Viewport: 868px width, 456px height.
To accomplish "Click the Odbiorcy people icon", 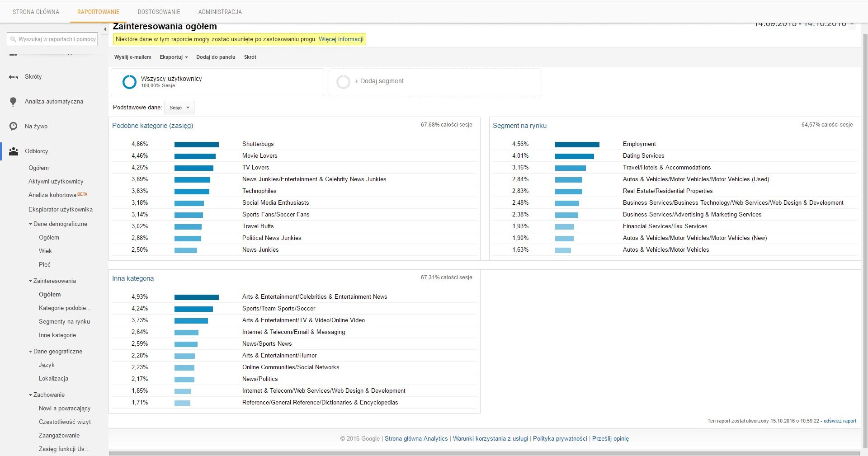I will (x=14, y=151).
